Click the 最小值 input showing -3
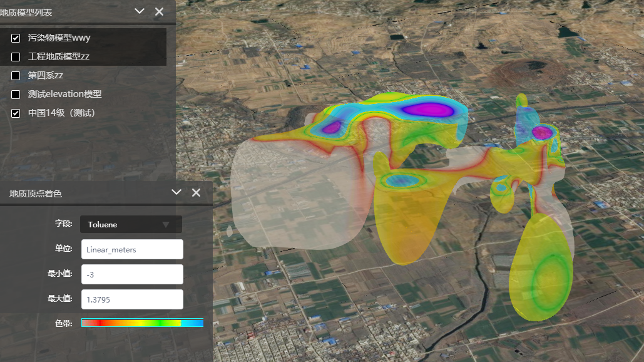 coord(132,274)
